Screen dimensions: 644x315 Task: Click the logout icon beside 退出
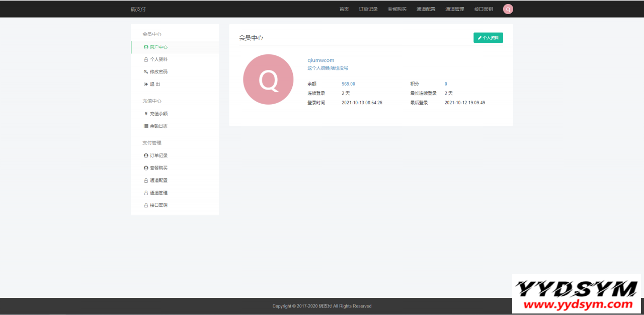146,85
